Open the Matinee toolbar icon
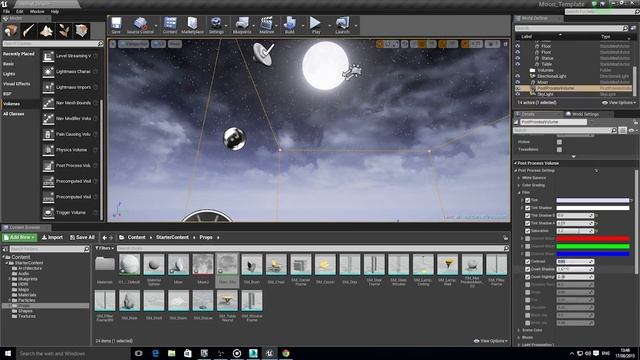The height and width of the screenshot is (360, 640). pos(267,25)
